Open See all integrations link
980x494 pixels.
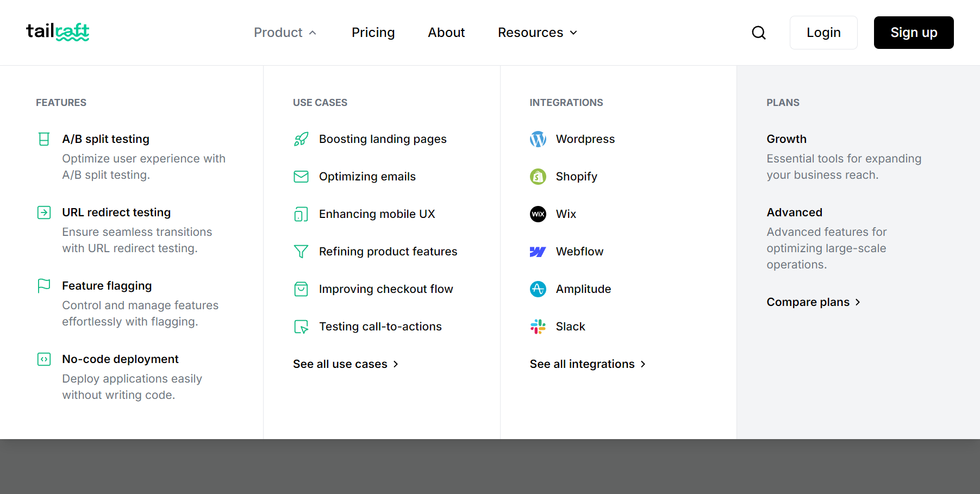pyautogui.click(x=588, y=364)
